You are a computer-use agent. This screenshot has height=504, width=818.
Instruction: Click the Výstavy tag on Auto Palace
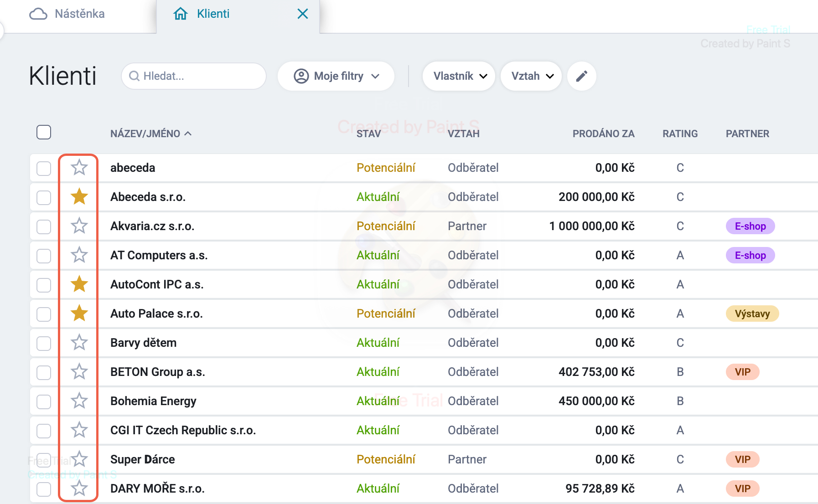point(752,314)
